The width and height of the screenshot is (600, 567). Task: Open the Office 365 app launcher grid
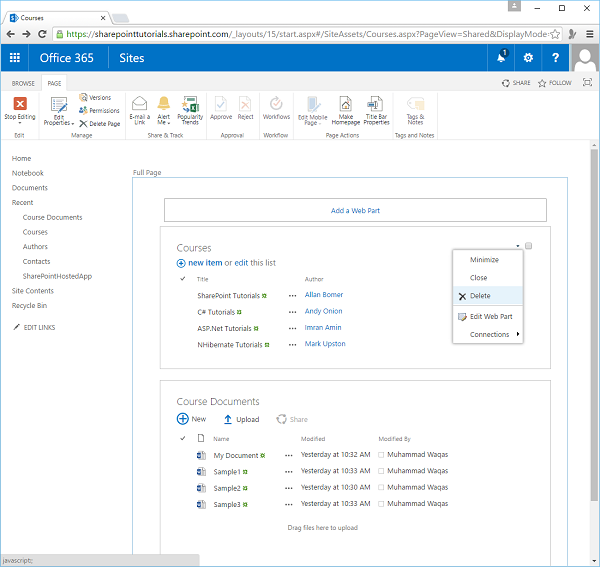pyautogui.click(x=14, y=57)
